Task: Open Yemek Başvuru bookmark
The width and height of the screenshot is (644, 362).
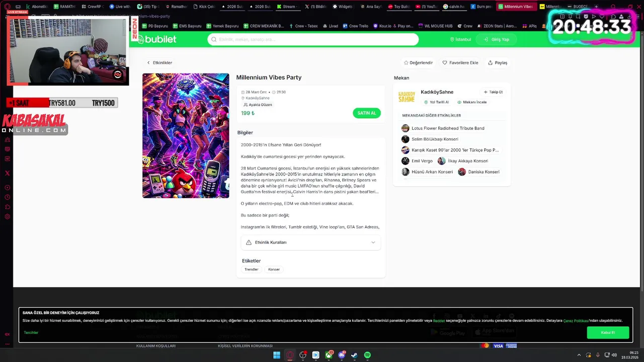Action: point(222,26)
